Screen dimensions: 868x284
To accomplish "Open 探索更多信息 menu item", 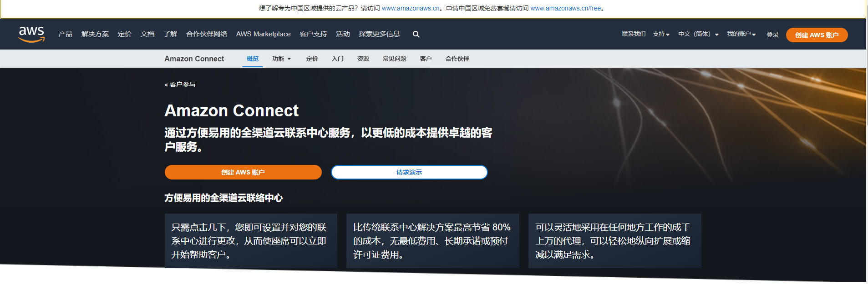I will click(379, 34).
